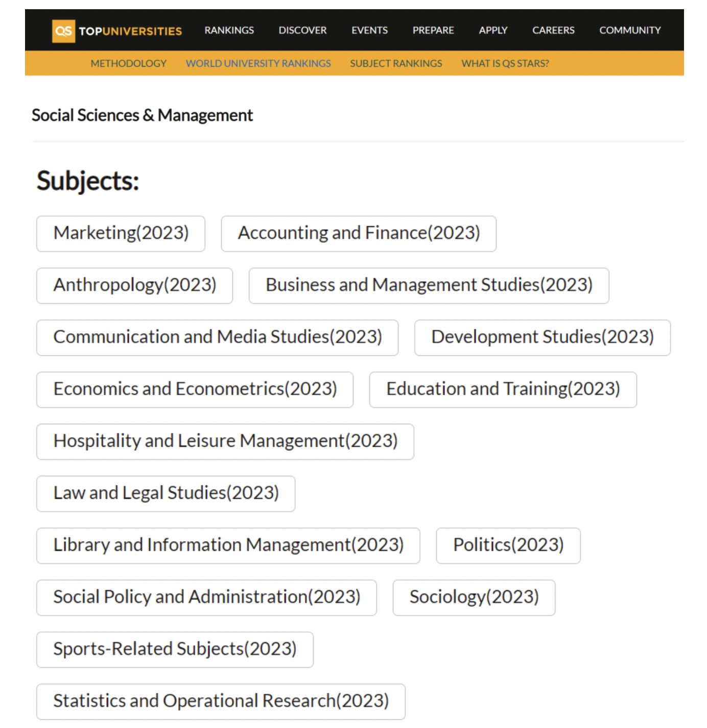Open Economics and Econometrics(2023)
The image size is (707, 728).
click(x=195, y=390)
